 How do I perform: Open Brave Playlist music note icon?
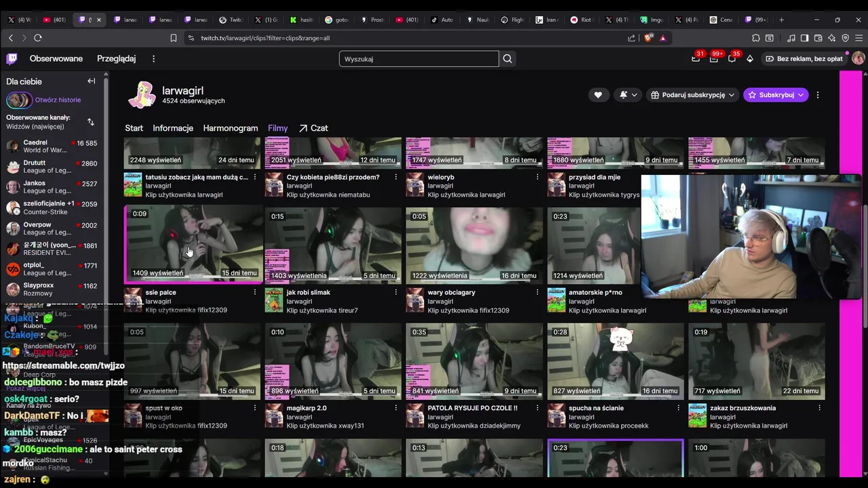[791, 38]
